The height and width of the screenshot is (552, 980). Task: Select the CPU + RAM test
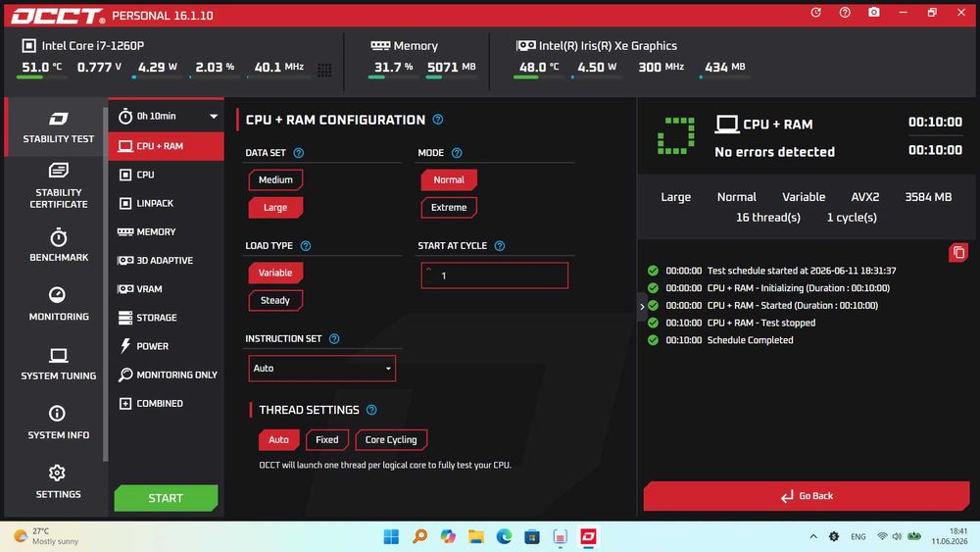tap(167, 146)
